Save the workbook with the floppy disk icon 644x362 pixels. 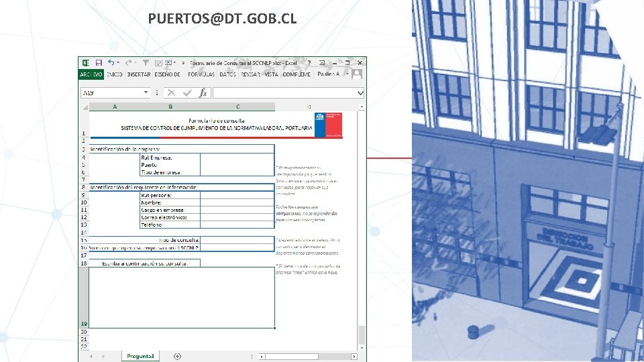pyautogui.click(x=99, y=63)
